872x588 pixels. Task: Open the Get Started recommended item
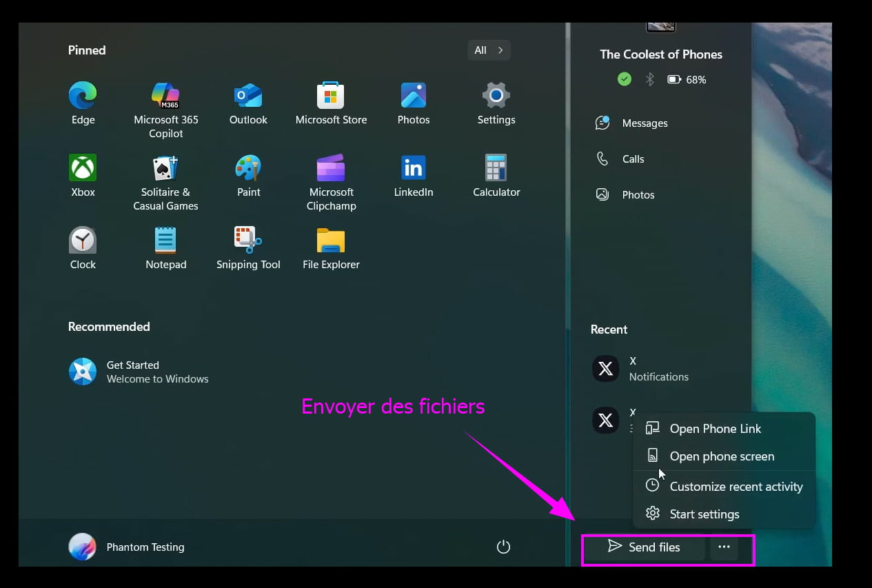pyautogui.click(x=139, y=372)
